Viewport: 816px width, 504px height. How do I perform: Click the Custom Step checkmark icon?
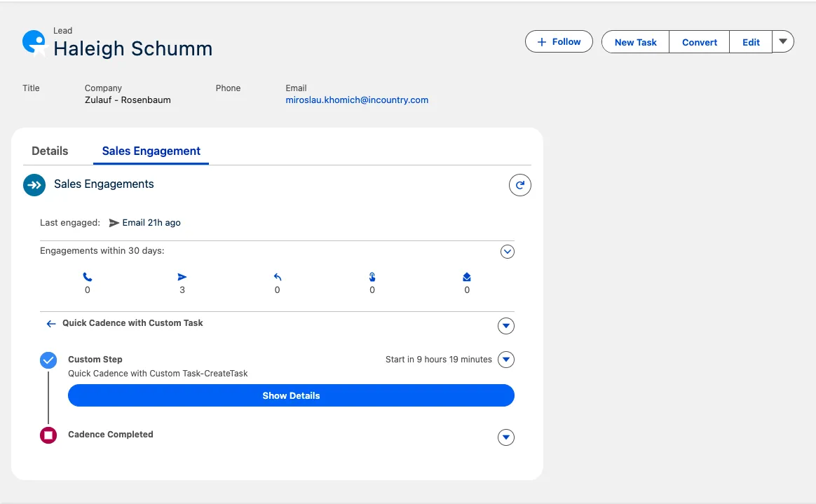(x=48, y=360)
